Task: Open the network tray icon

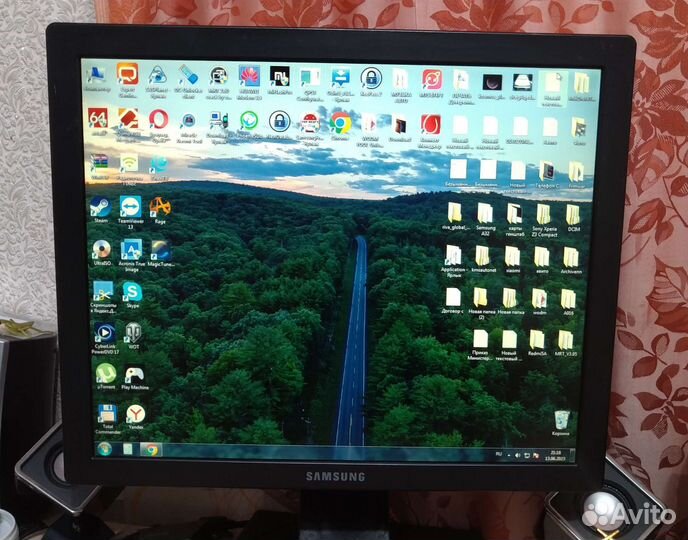Action: point(527,456)
